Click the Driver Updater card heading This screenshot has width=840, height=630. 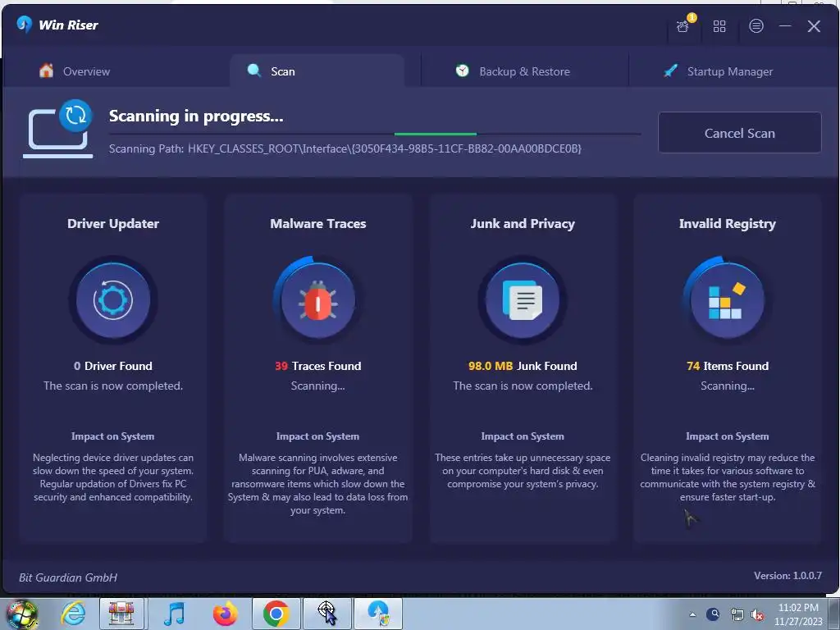click(113, 223)
